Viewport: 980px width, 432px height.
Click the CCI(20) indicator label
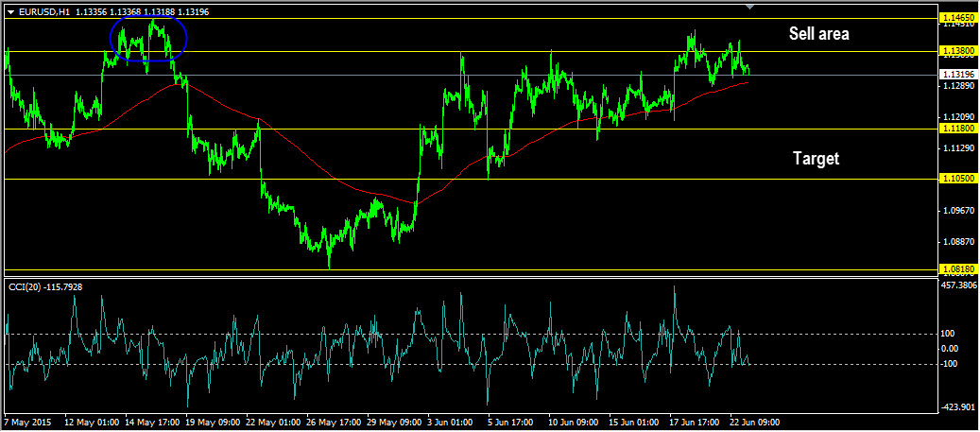(x=45, y=287)
